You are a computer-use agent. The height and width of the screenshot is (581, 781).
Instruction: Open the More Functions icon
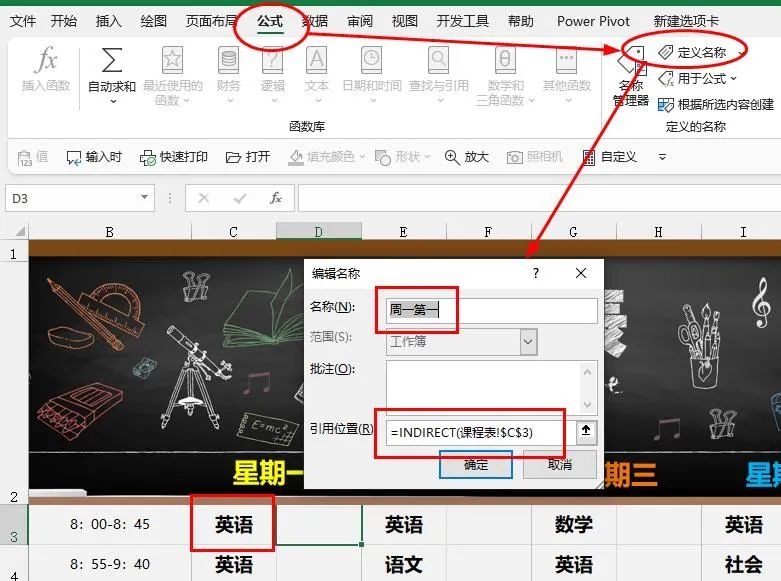point(566,60)
